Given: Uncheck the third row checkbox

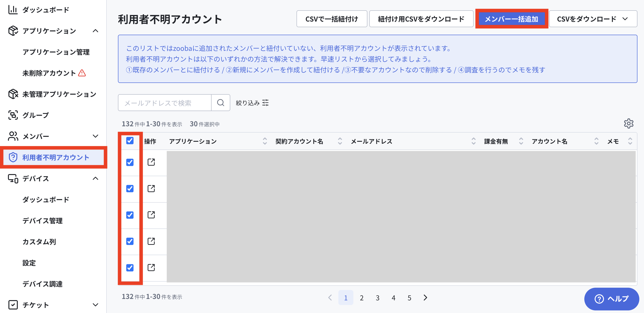Looking at the screenshot, I should point(130,215).
